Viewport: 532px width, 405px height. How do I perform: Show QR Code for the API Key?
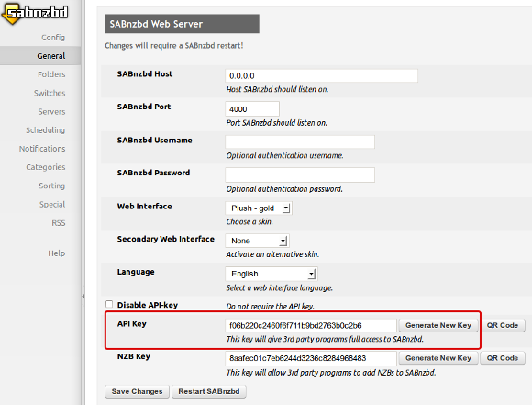coord(503,325)
